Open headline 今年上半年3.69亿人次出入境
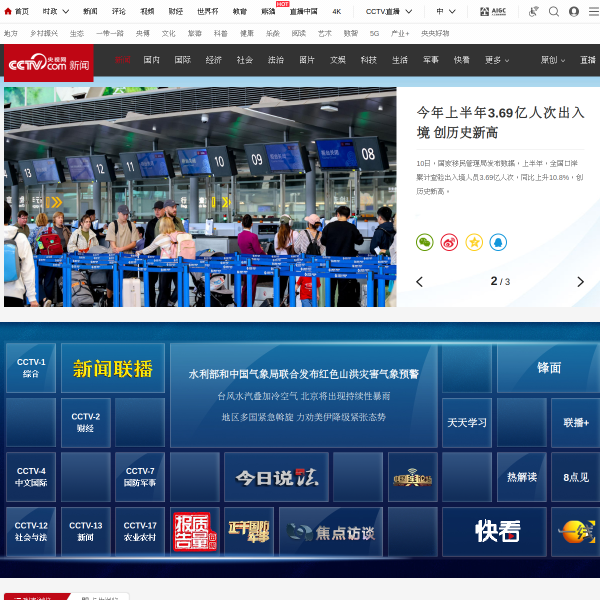This screenshot has height=600, width=600. (x=501, y=122)
